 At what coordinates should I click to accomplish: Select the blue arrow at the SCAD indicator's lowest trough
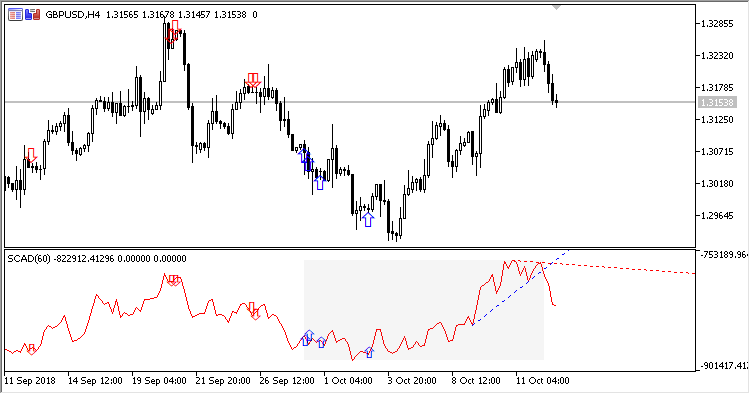[x=369, y=353]
